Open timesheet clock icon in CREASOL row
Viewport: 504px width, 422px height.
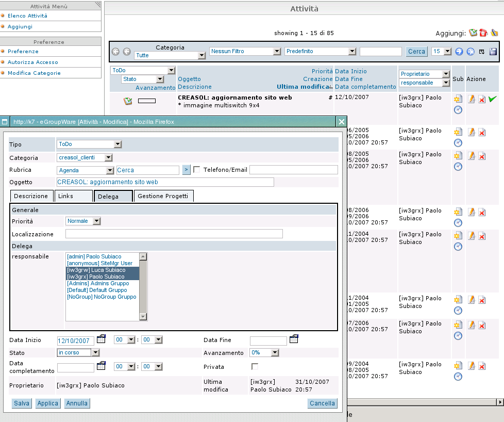tap(458, 110)
